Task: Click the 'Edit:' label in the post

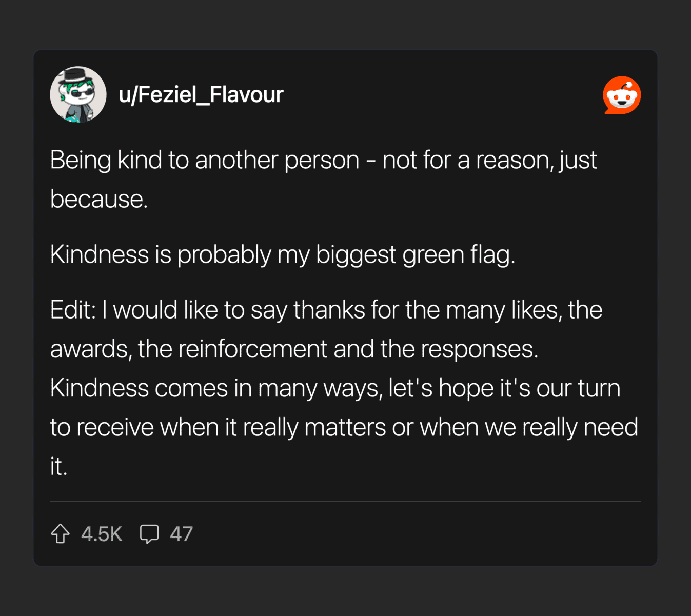Action: pyautogui.click(x=73, y=310)
